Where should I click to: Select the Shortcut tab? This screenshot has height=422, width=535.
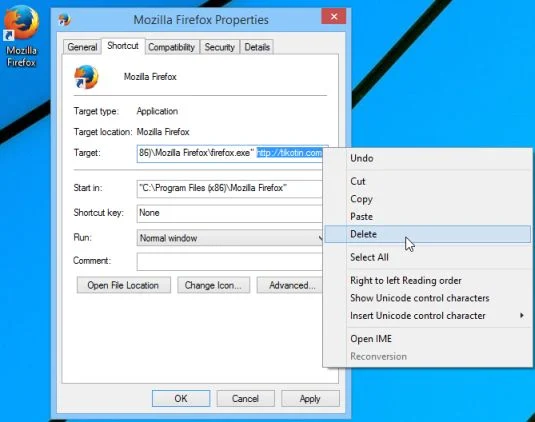(123, 46)
